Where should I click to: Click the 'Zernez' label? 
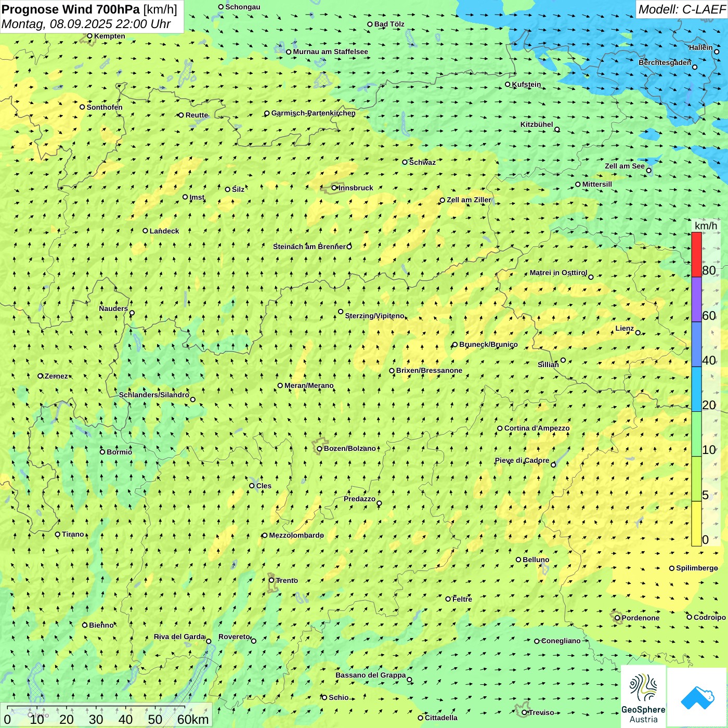pos(56,376)
